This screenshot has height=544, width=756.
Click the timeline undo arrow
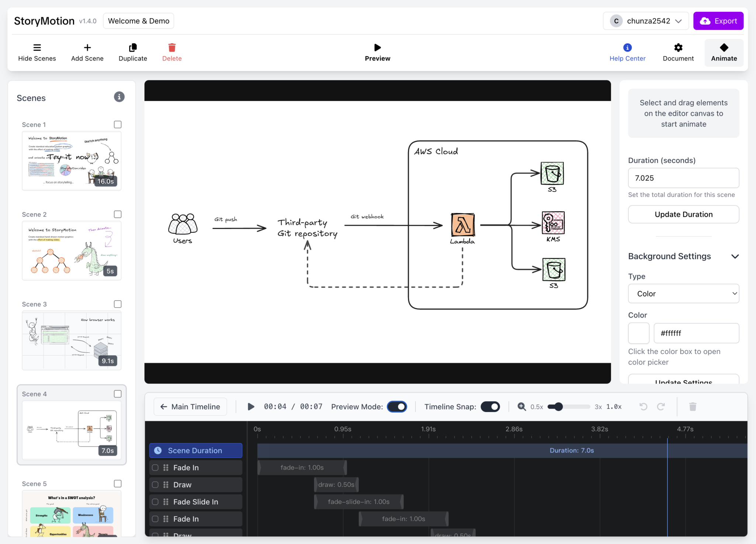[x=643, y=406]
